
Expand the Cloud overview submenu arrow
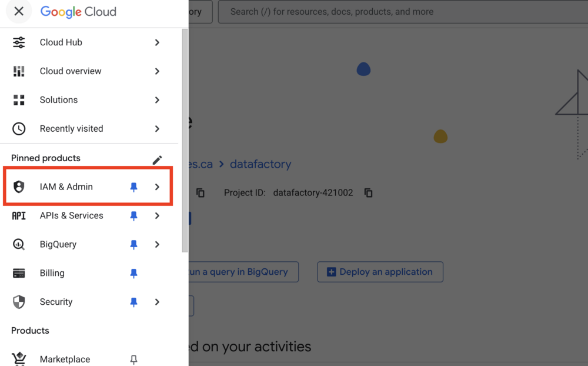click(157, 71)
